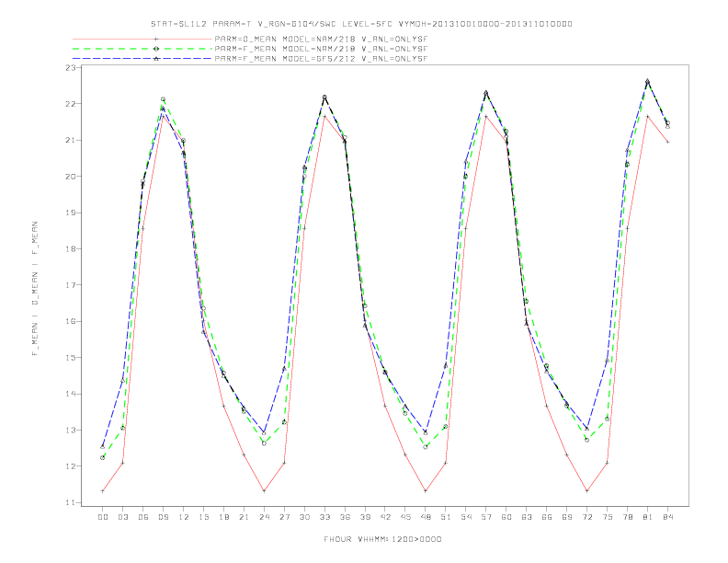Click x-axis hour label 36
The image size is (728, 563).
(345, 517)
